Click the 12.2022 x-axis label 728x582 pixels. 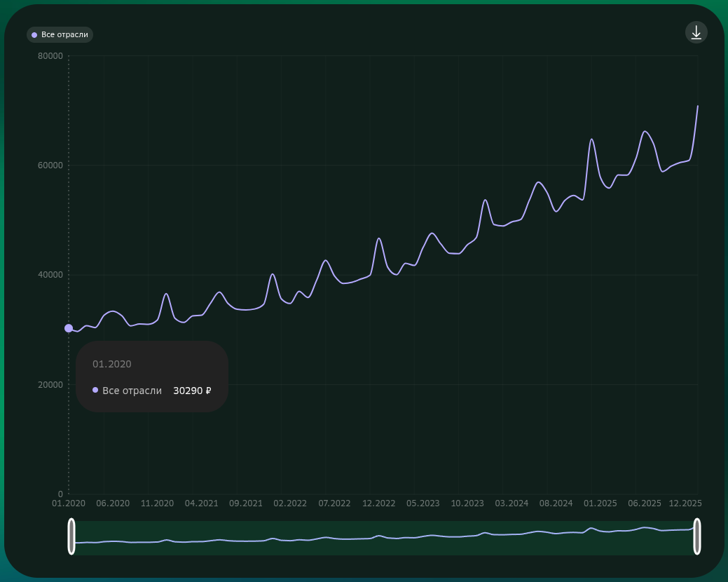pos(379,503)
